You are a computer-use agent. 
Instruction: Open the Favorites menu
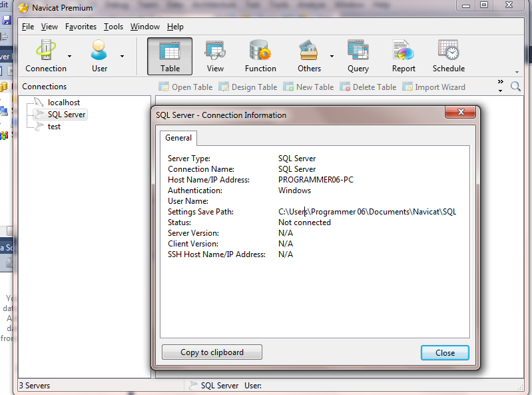[81, 27]
